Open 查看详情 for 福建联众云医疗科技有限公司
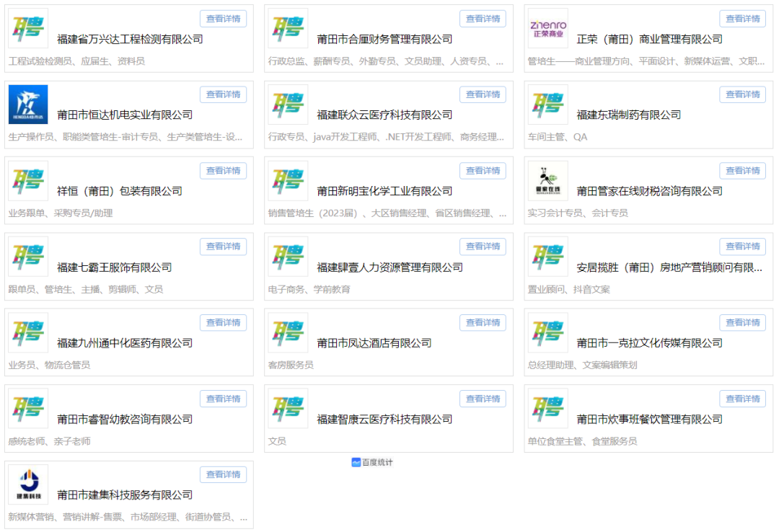Image resolution: width=779 pixels, height=532 pixels. [483, 94]
